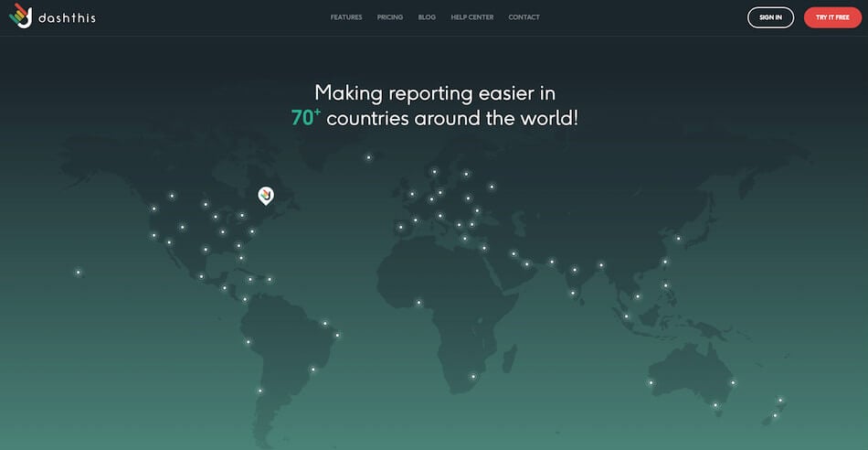
Task: Click the dashthis wordmark text
Action: (x=67, y=18)
